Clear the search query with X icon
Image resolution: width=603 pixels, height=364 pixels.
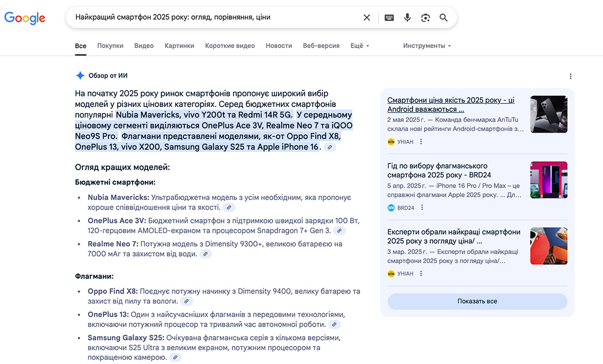tap(367, 17)
